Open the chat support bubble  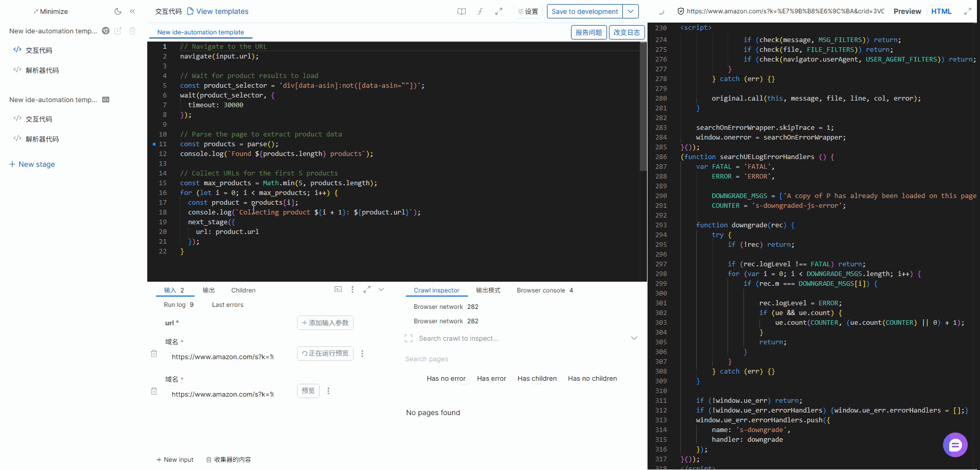pyautogui.click(x=955, y=445)
